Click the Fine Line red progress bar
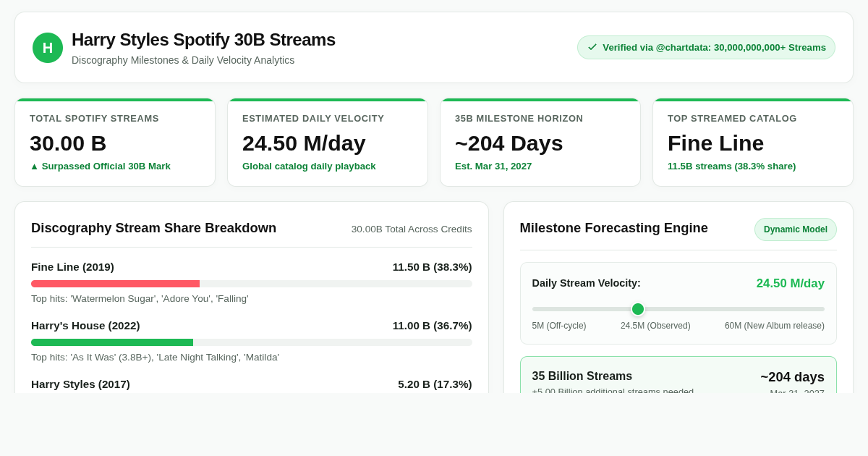Screen dimensions: 868x456 tap(115, 284)
